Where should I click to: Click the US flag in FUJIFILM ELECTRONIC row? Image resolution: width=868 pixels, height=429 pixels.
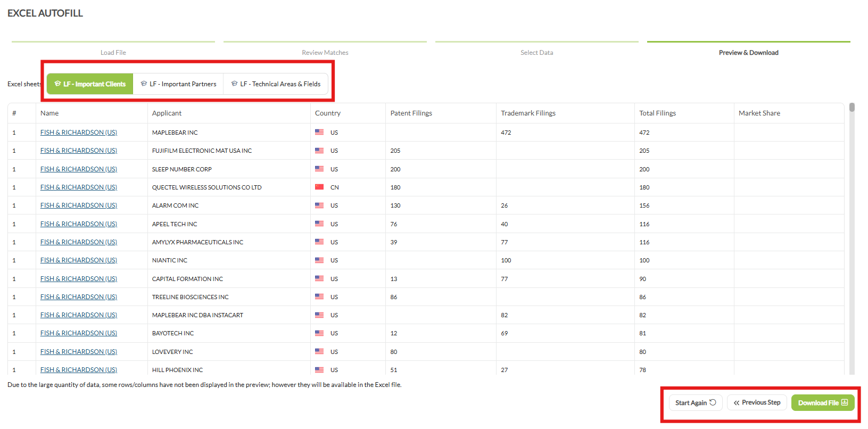click(319, 151)
